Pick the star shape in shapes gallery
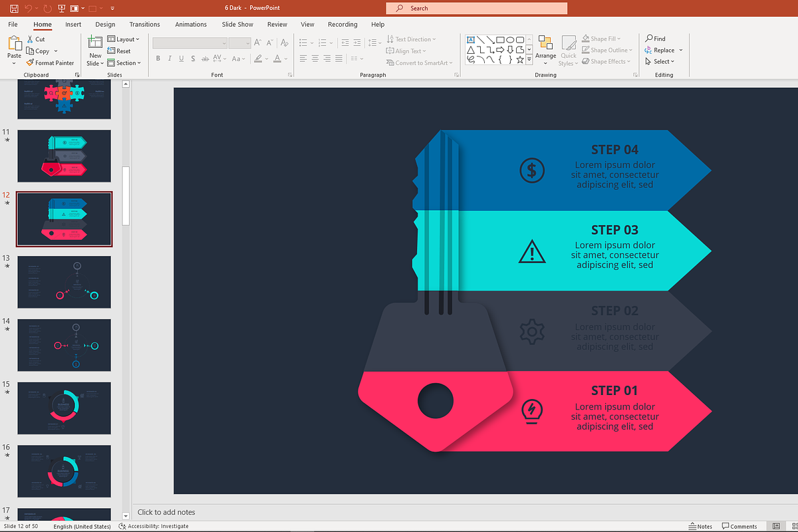This screenshot has width=798, height=532. tap(520, 60)
